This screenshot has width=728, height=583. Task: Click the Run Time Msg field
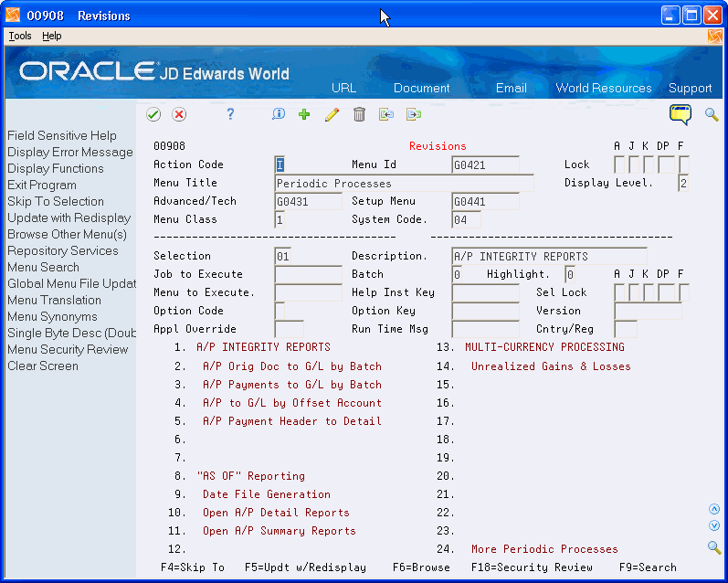pyautogui.click(x=485, y=329)
